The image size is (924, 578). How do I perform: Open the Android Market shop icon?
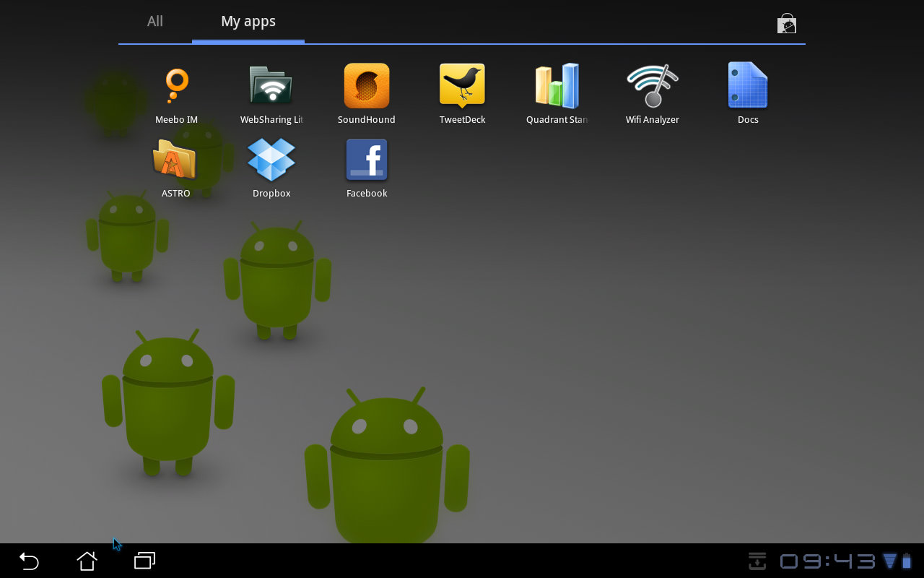tap(787, 24)
